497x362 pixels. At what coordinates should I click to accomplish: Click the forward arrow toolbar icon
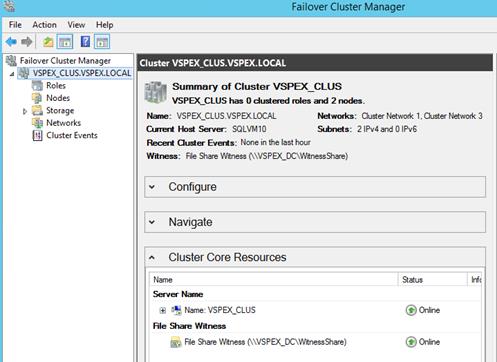click(27, 42)
